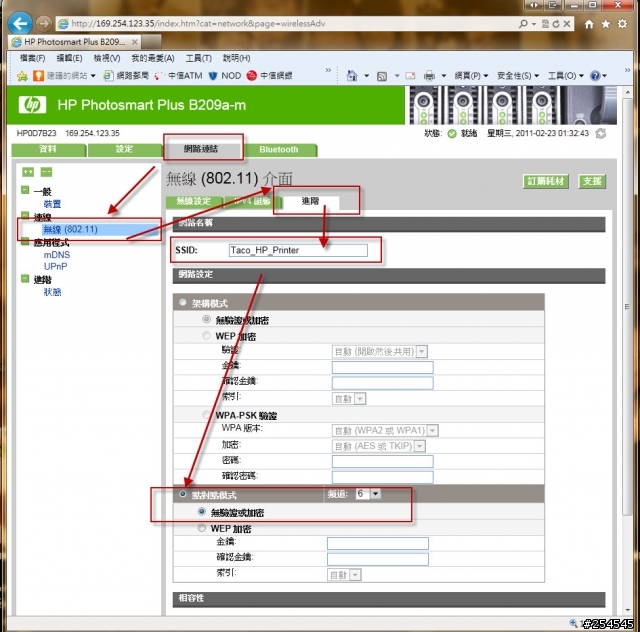640x632 pixels.
Task: Open the 狀態 link in sidebar
Action: [x=52, y=292]
